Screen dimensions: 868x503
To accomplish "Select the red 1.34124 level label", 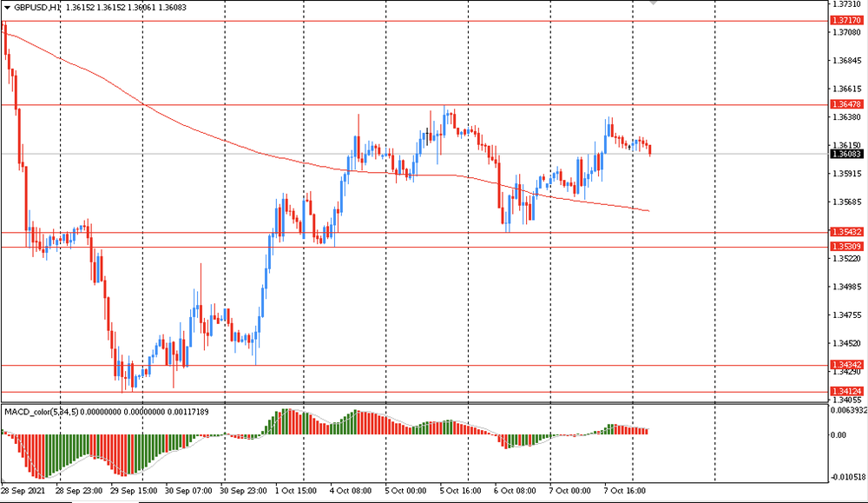I will 847,391.
